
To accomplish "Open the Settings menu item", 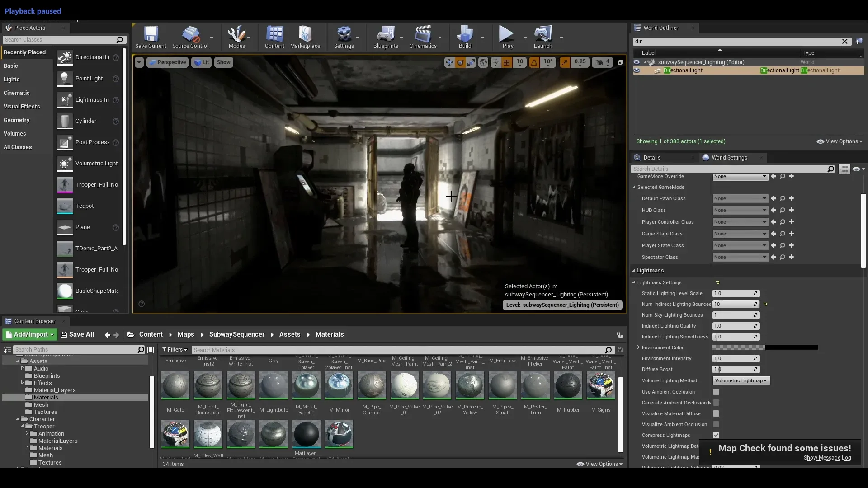I will pyautogui.click(x=344, y=37).
